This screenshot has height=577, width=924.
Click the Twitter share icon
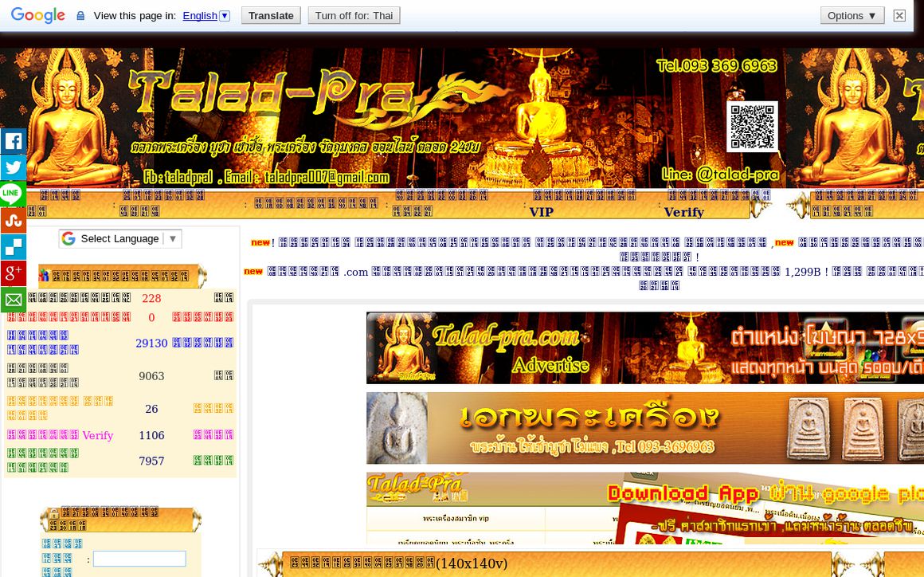tap(14, 168)
